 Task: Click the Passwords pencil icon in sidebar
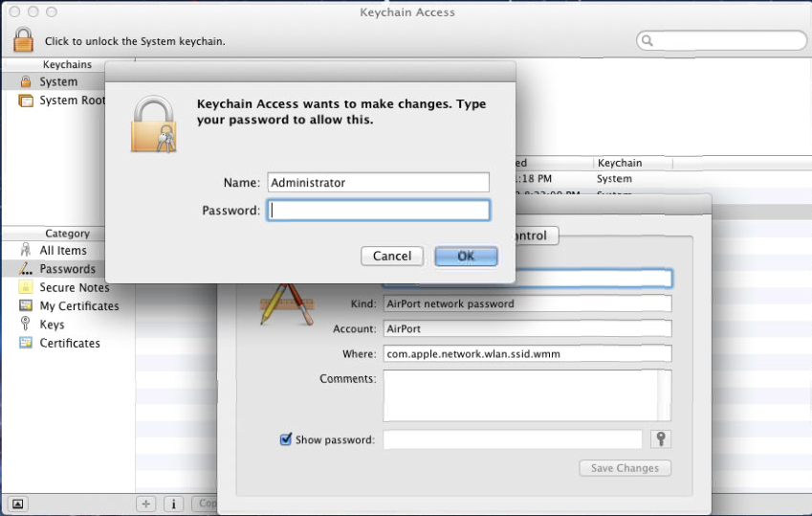click(26, 269)
